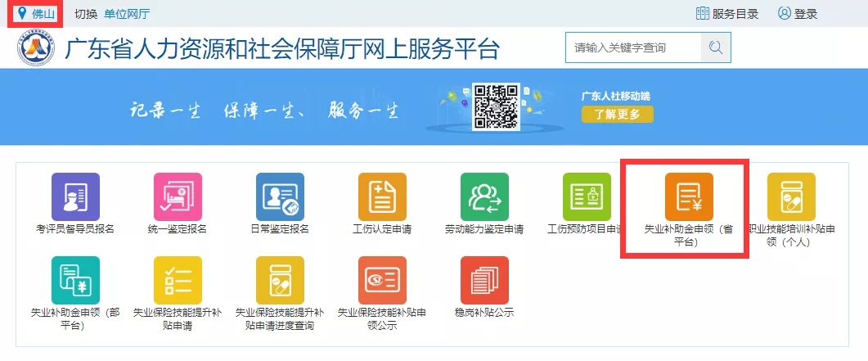Open the 服务目录 link
The width and height of the screenshot is (868, 361).
(x=735, y=14)
